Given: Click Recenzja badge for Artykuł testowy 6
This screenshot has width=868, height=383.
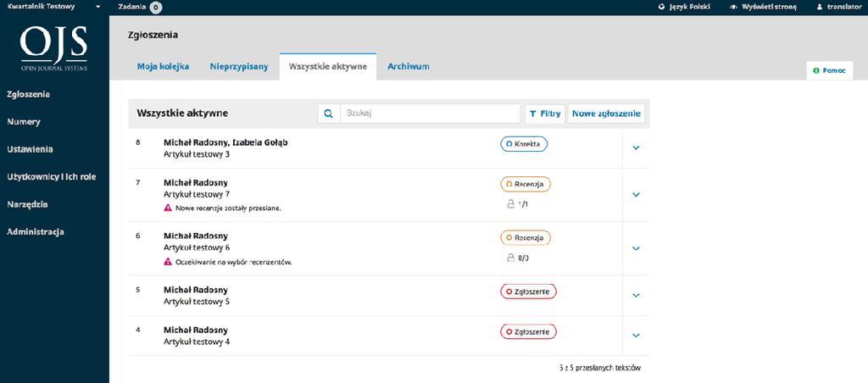Looking at the screenshot, I should click(526, 238).
